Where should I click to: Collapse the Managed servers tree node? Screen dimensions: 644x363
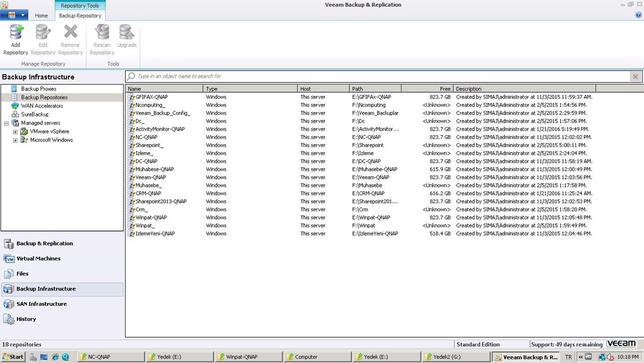[x=6, y=123]
